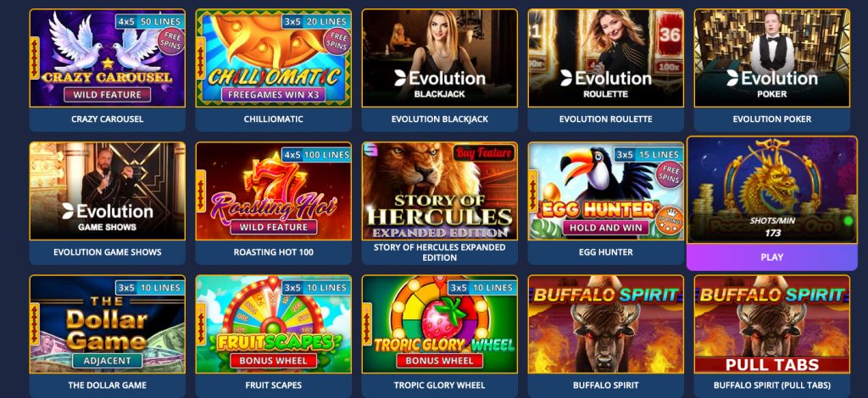Open the Evolution Game Shows tile image
This screenshot has width=868, height=398.
point(108,191)
